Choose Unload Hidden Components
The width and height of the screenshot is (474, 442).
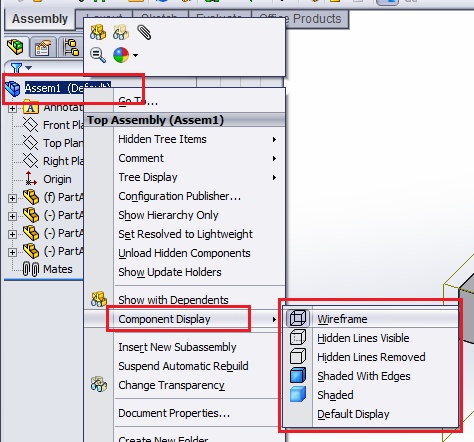point(199,253)
